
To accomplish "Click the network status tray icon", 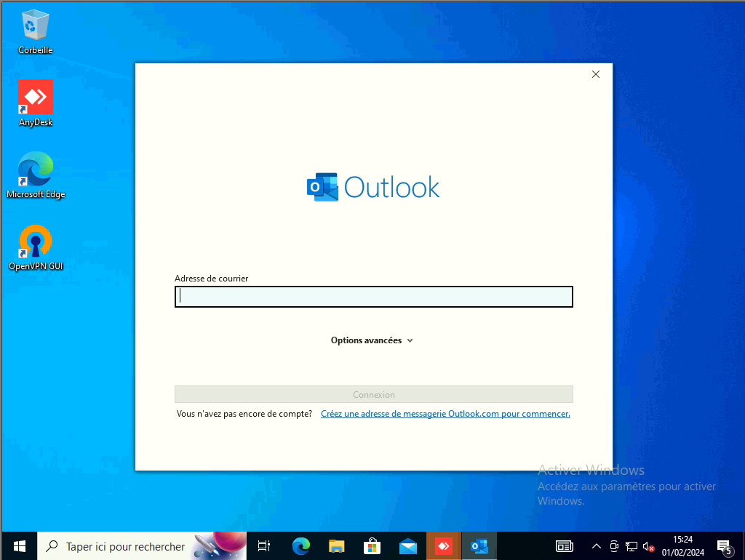I will click(631, 547).
